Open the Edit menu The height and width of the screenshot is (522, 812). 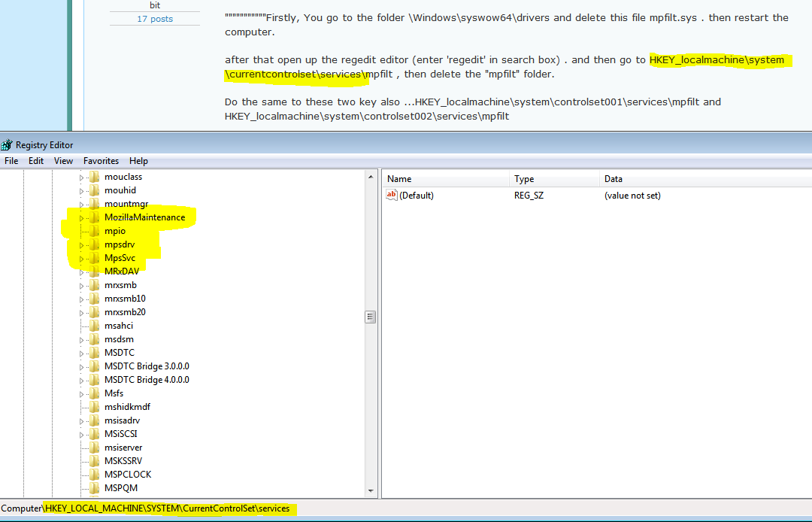36,161
